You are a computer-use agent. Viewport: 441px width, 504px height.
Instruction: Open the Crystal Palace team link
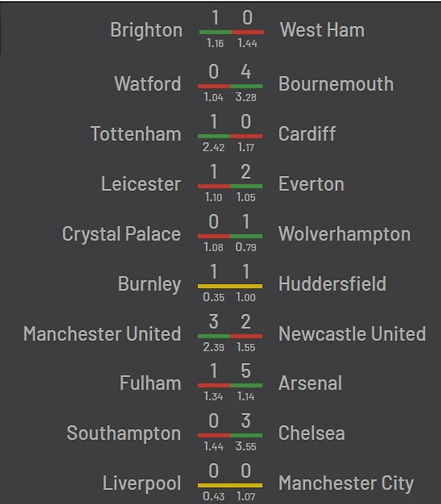coord(121,234)
